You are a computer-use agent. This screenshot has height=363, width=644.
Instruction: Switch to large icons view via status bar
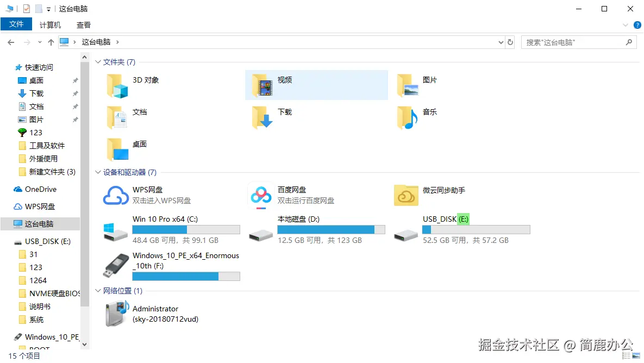coord(636,356)
